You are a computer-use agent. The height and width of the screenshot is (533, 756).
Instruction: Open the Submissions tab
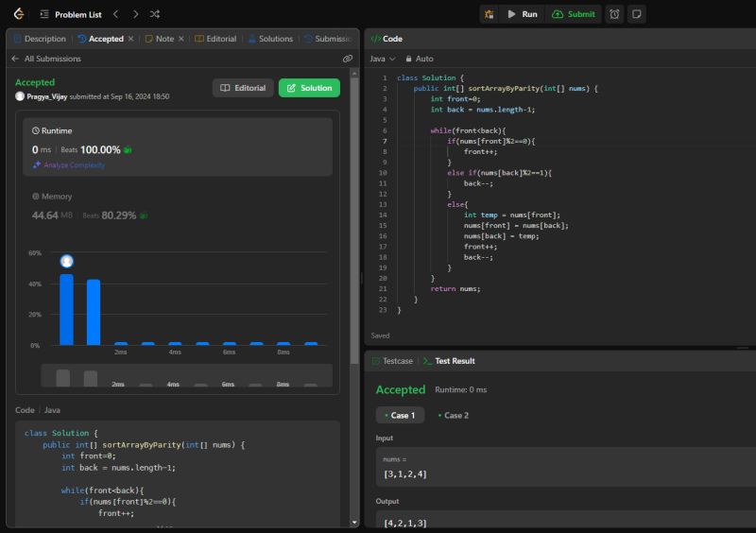coord(328,39)
